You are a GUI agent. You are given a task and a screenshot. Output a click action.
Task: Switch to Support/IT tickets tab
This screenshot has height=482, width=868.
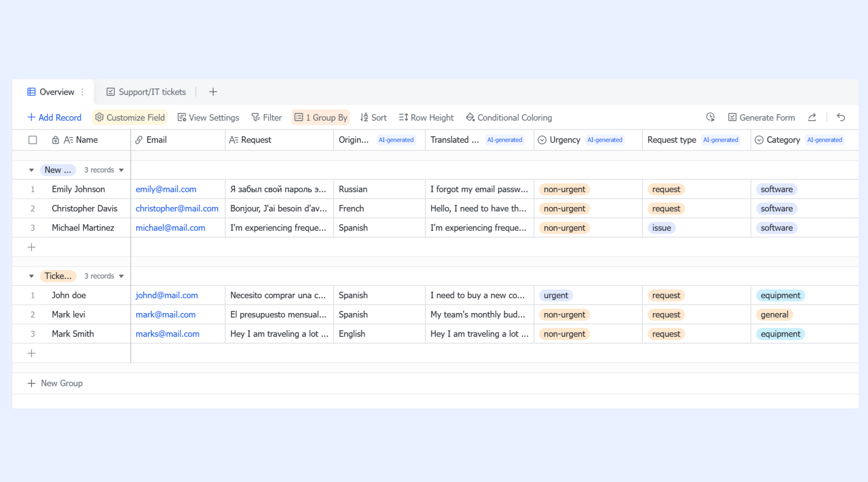(x=146, y=92)
